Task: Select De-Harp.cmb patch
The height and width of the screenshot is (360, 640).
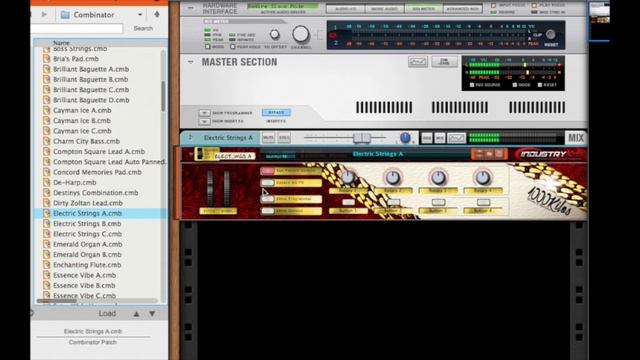Action: tap(74, 182)
